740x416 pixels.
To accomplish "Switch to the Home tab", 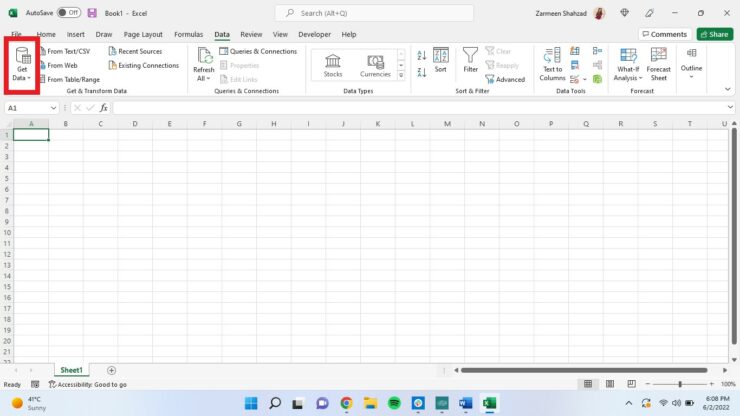I will (46, 34).
